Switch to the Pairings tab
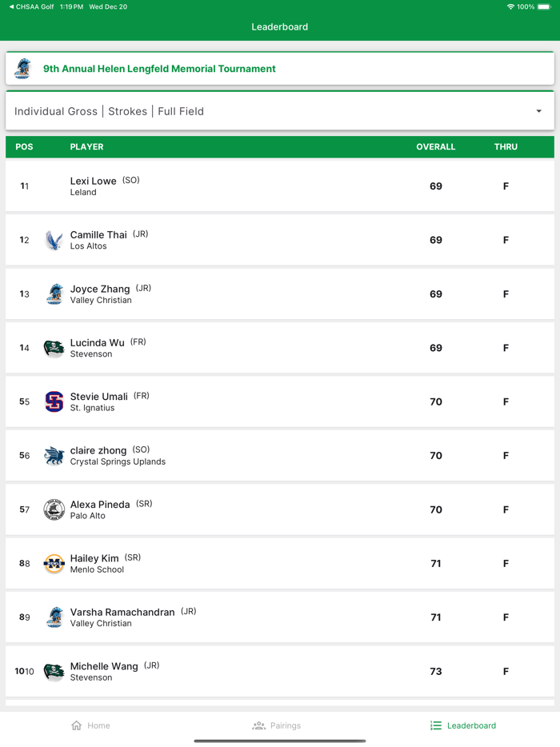This screenshot has width=560, height=747. (x=277, y=725)
